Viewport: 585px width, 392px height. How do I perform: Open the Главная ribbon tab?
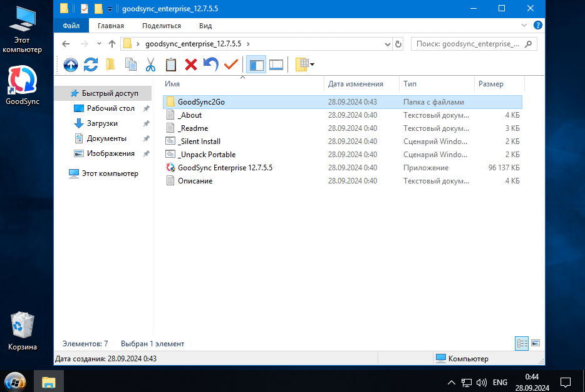point(110,26)
